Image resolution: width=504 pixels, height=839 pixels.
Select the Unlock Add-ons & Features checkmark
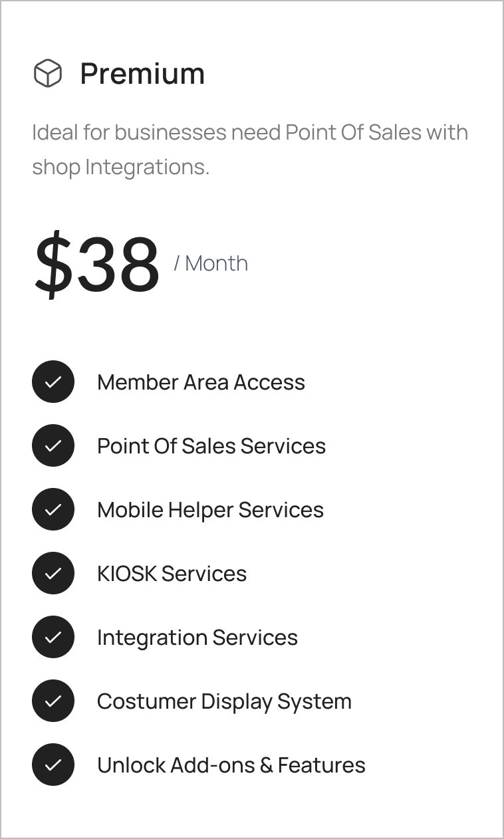[x=53, y=765]
